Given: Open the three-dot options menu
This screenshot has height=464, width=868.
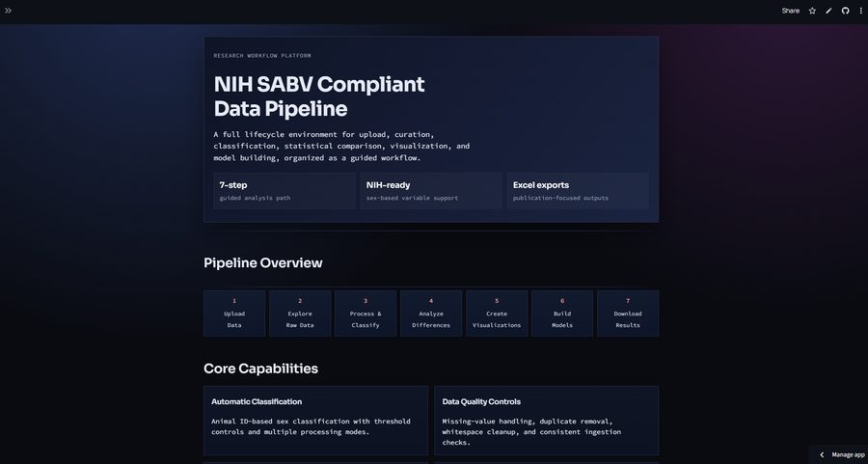Looking at the screenshot, I should click(861, 11).
